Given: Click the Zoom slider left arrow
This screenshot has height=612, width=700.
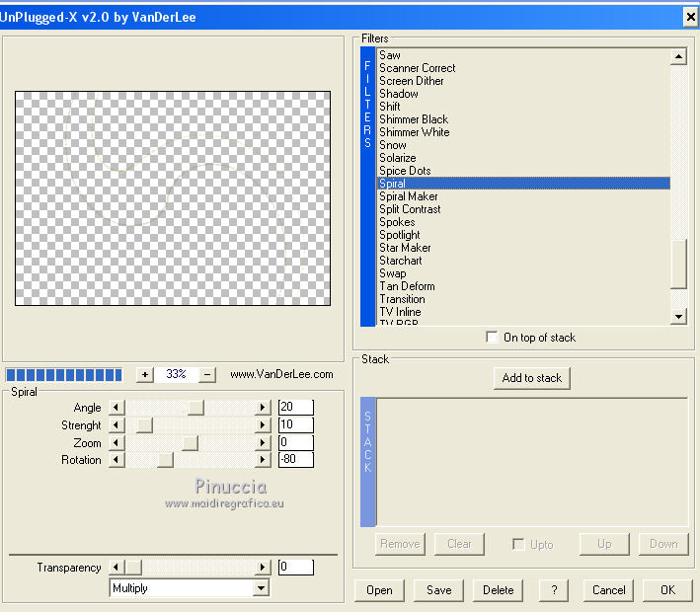Looking at the screenshot, I should [117, 442].
